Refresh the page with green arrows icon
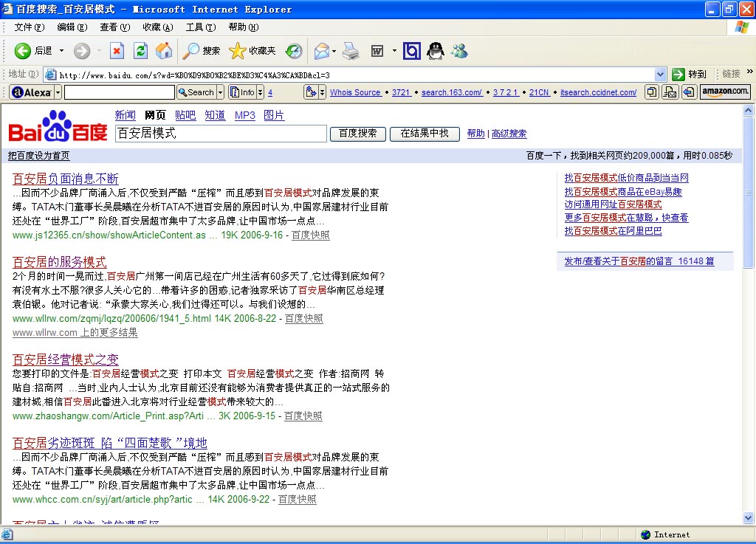 coord(140,51)
